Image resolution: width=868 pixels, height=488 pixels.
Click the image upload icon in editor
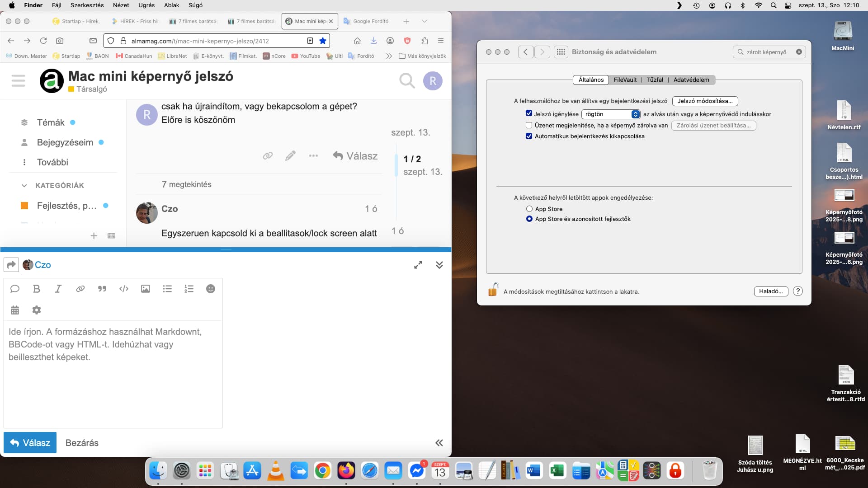click(146, 289)
